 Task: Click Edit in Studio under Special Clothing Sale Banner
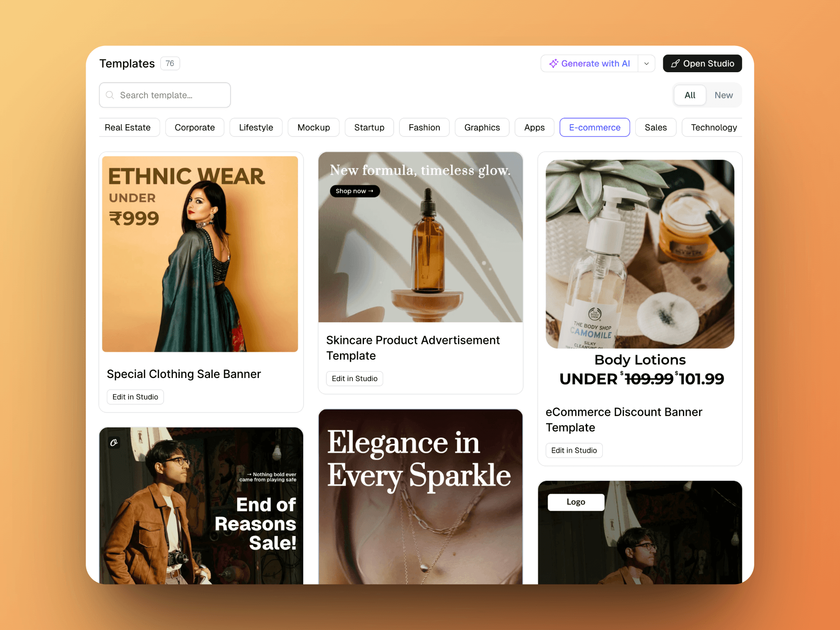135,396
